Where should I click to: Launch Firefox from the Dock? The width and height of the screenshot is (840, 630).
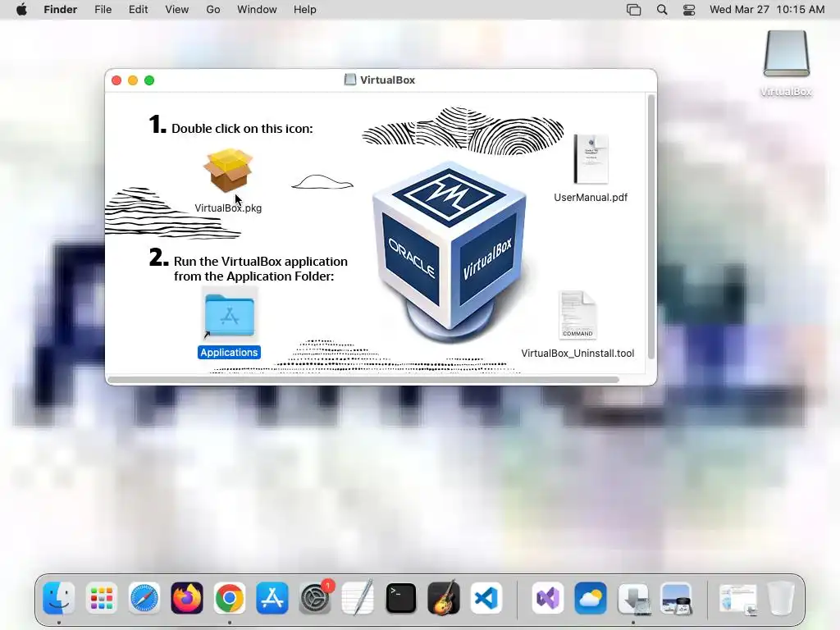coord(187,598)
